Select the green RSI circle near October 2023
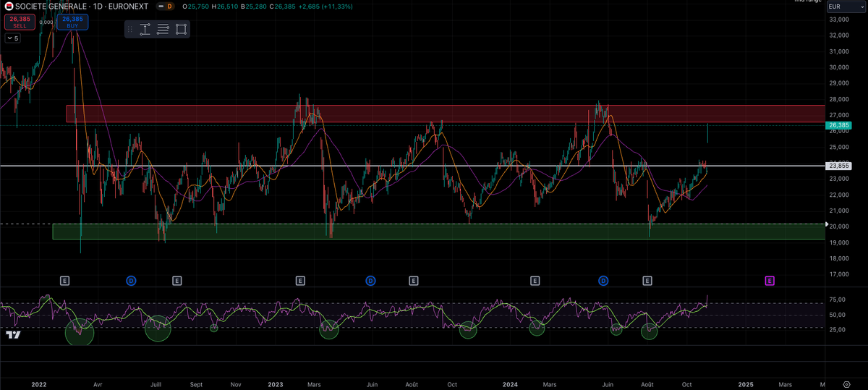Image resolution: width=868 pixels, height=390 pixels. point(468,329)
